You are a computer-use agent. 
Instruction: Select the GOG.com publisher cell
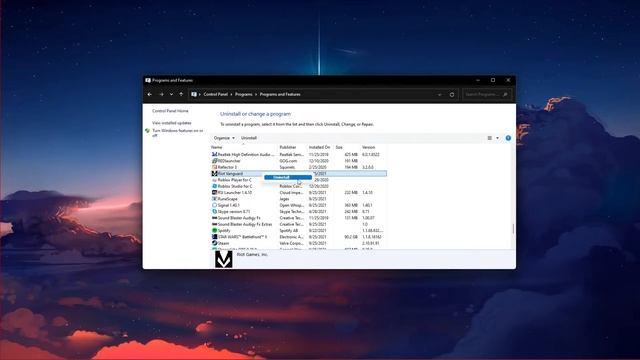click(288, 161)
